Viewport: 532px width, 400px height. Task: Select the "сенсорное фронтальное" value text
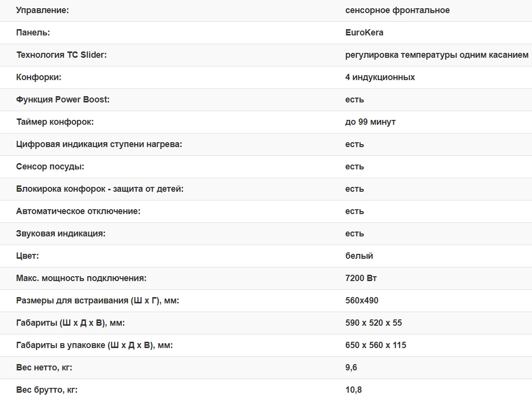point(397,10)
